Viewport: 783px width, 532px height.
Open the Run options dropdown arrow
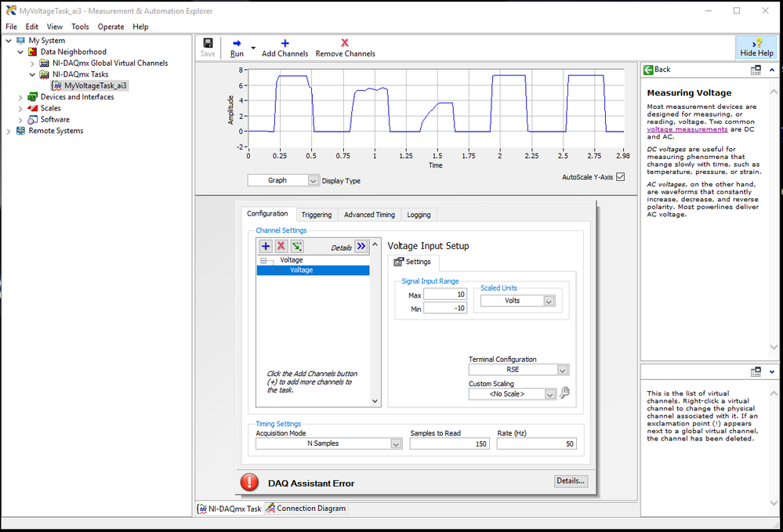point(253,48)
